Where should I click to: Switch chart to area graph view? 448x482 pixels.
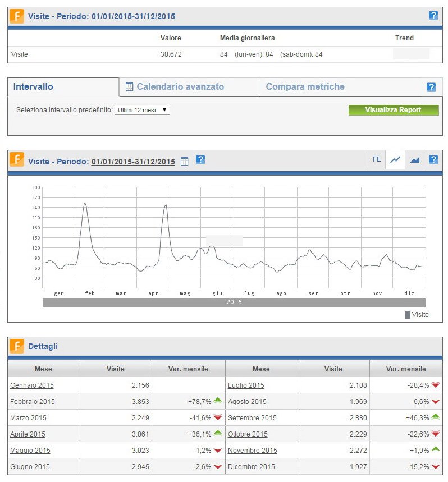414,160
